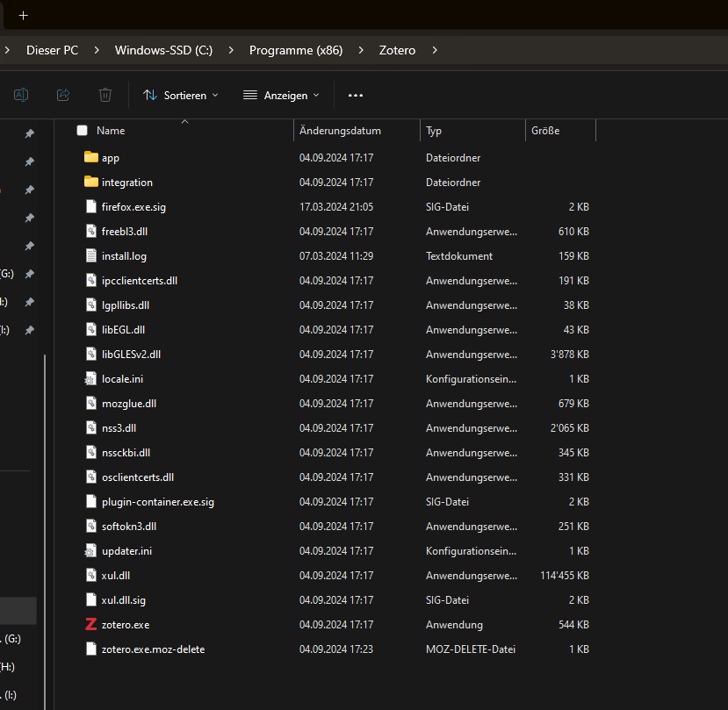Select the red Z zotero.exe icon
The width and height of the screenshot is (728, 710).
click(91, 625)
